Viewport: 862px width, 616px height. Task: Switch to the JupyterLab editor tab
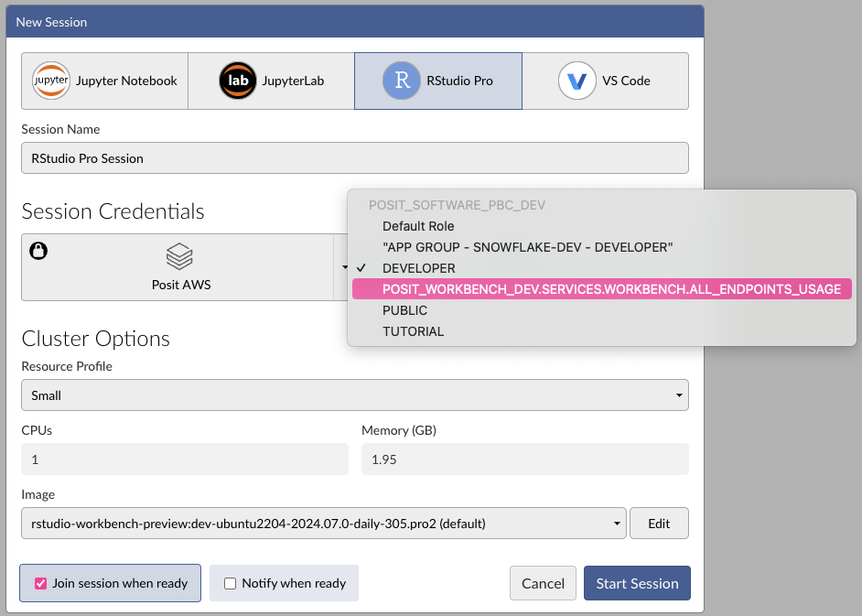coord(271,81)
